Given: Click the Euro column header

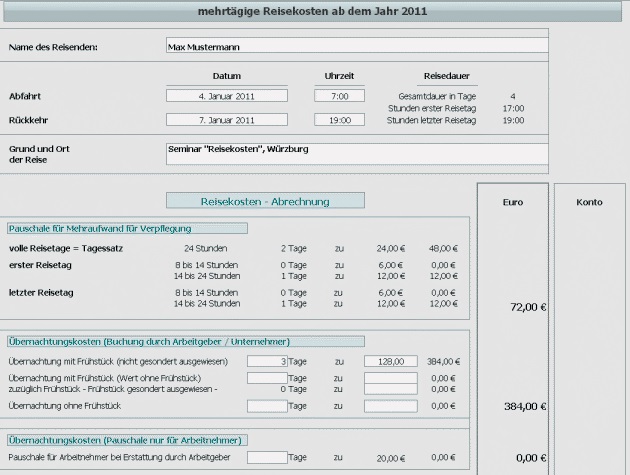Looking at the screenshot, I should tap(513, 202).
